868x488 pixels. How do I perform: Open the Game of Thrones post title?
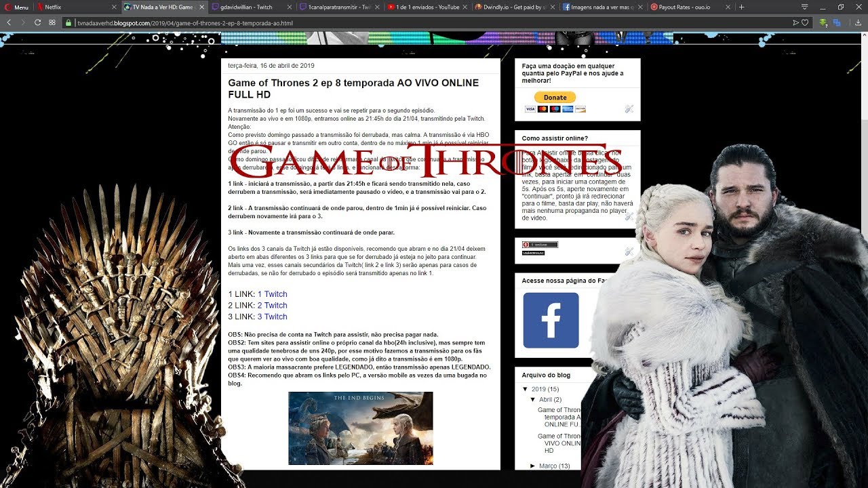[353, 89]
